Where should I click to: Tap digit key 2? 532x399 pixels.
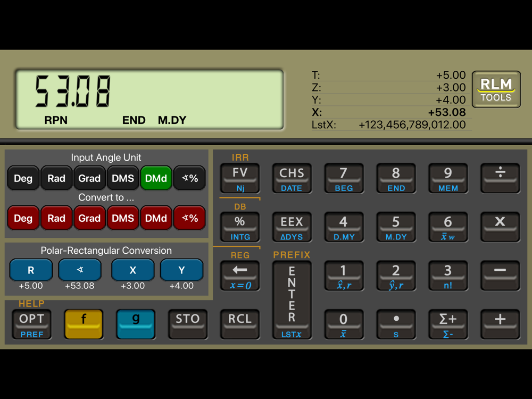pos(396,276)
